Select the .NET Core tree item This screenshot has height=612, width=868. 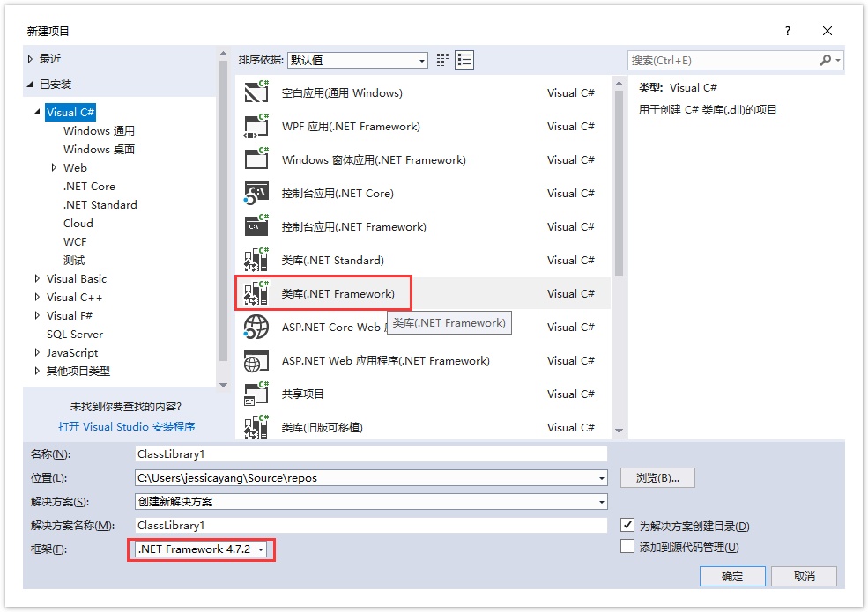[89, 186]
